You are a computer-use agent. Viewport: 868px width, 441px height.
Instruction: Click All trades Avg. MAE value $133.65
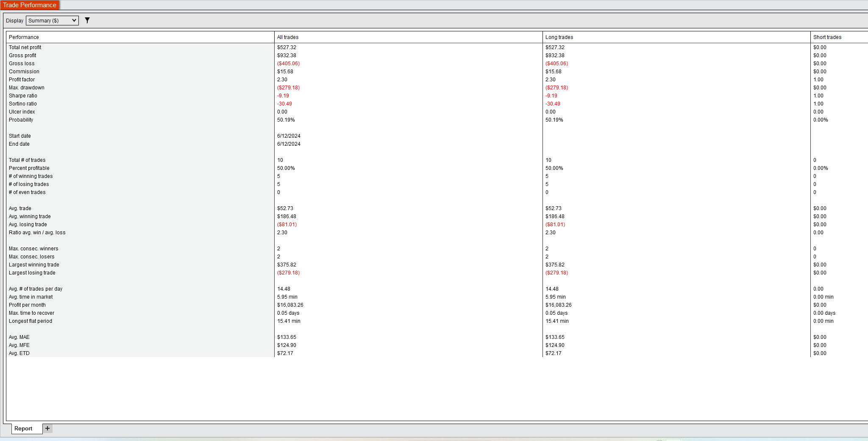[287, 337]
